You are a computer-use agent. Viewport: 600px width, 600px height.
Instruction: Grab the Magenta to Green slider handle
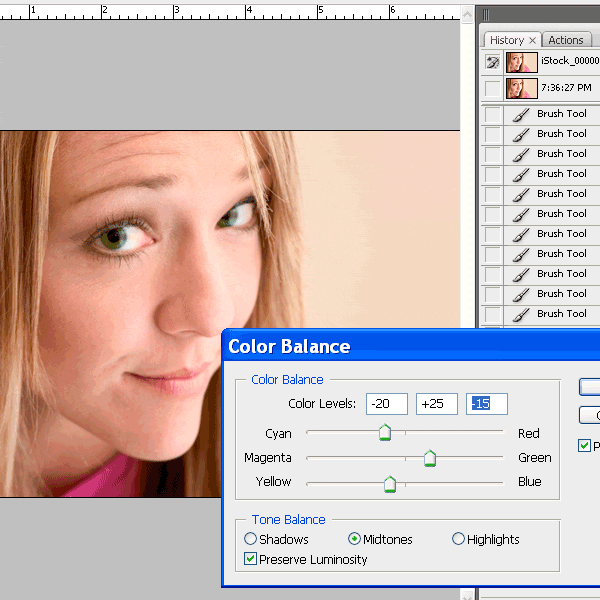click(430, 458)
